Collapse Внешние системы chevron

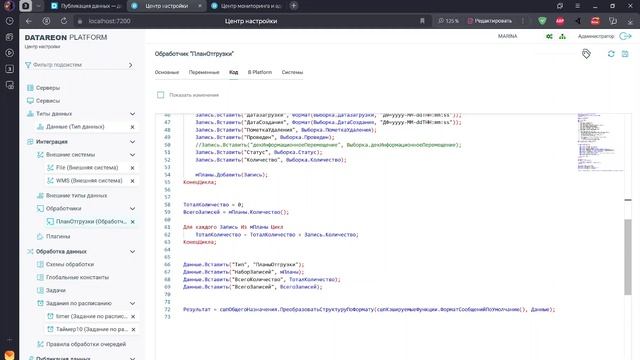click(132, 155)
